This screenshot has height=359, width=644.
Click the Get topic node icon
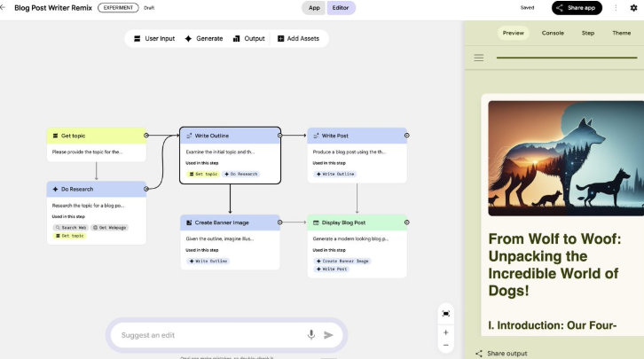[55, 136]
